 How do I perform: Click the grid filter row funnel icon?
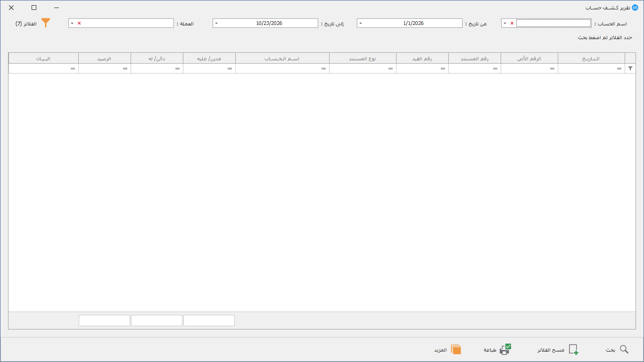pyautogui.click(x=630, y=68)
